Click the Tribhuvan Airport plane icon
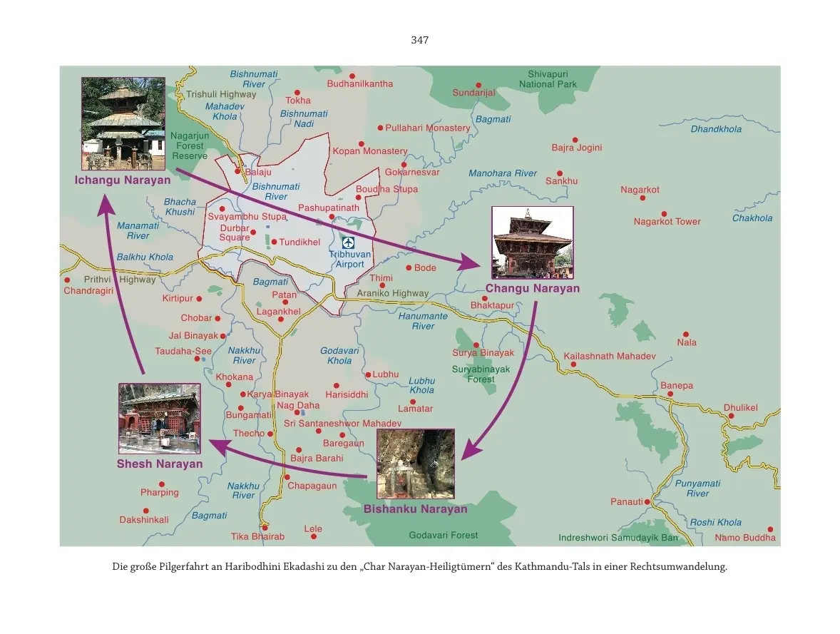The image size is (840, 634). point(348,242)
